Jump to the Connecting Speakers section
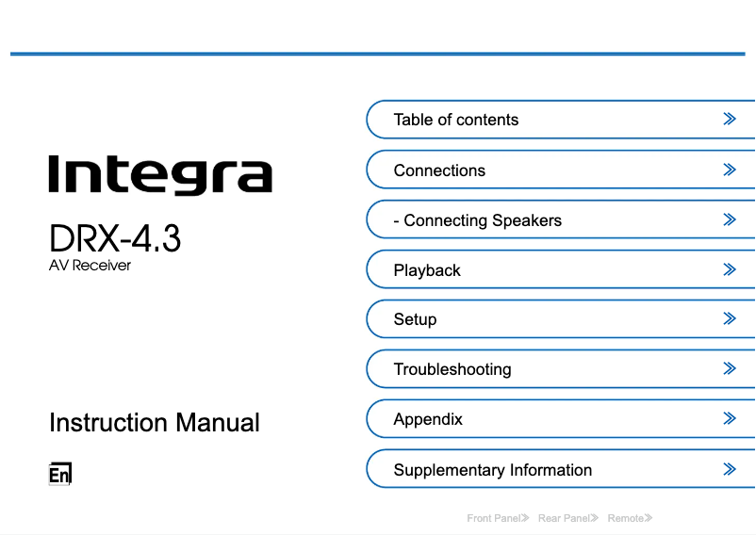Image resolution: width=756 pixels, height=535 pixels. click(477, 220)
